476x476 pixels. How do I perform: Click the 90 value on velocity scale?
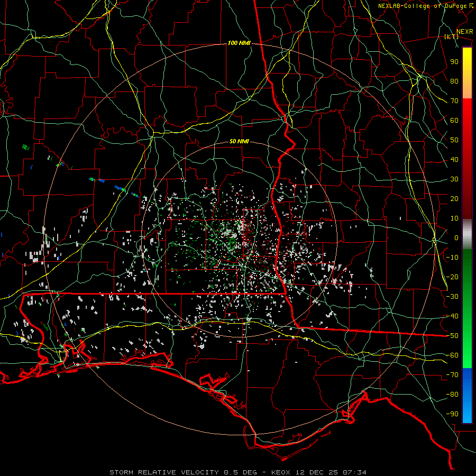454,62
